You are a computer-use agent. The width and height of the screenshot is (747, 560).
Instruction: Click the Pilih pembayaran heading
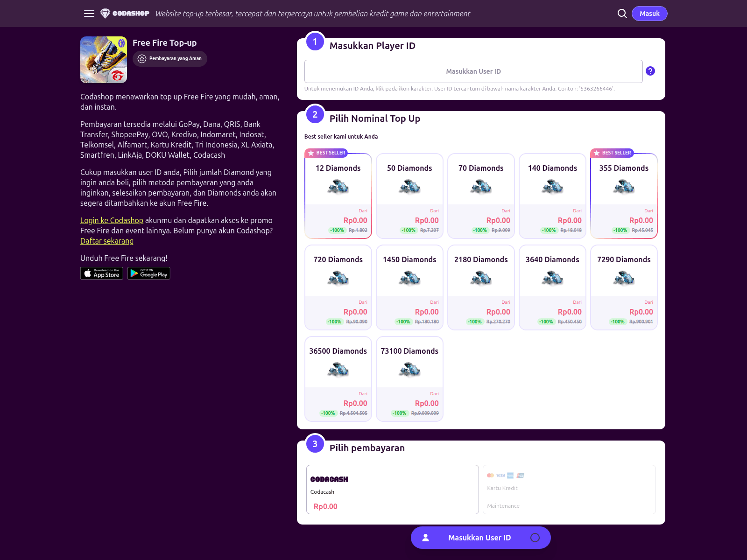point(367,448)
